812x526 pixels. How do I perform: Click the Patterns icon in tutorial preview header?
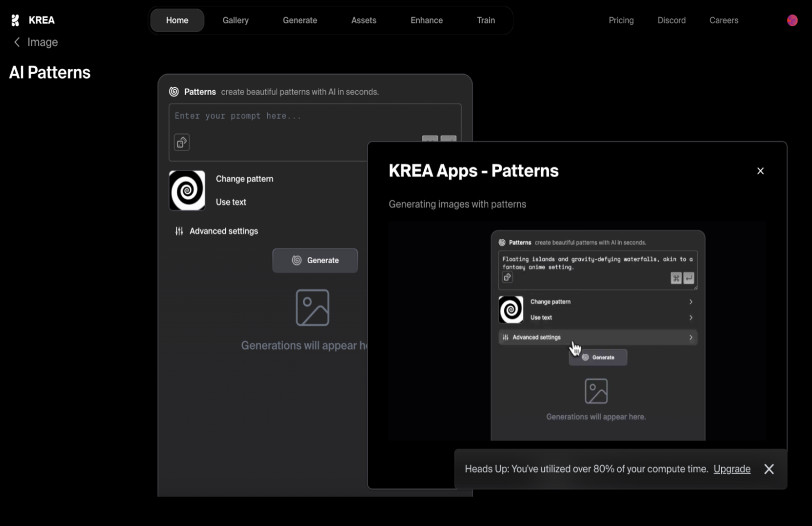502,242
